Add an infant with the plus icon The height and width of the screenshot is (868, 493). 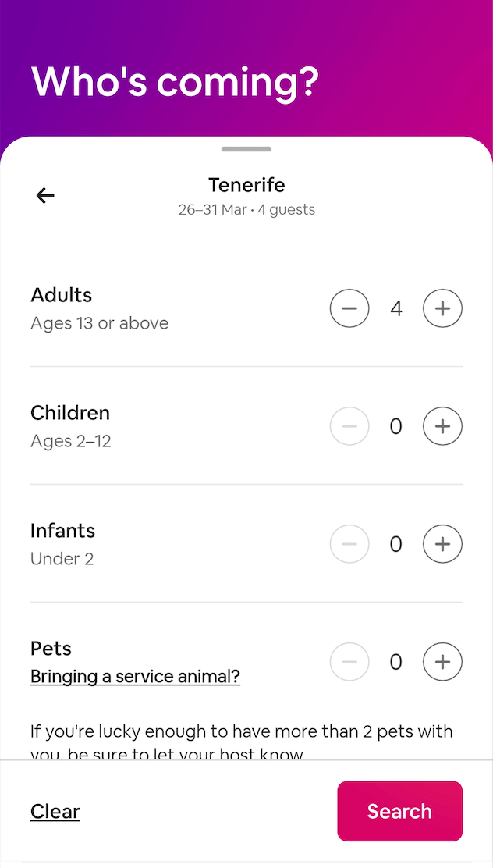click(x=442, y=544)
